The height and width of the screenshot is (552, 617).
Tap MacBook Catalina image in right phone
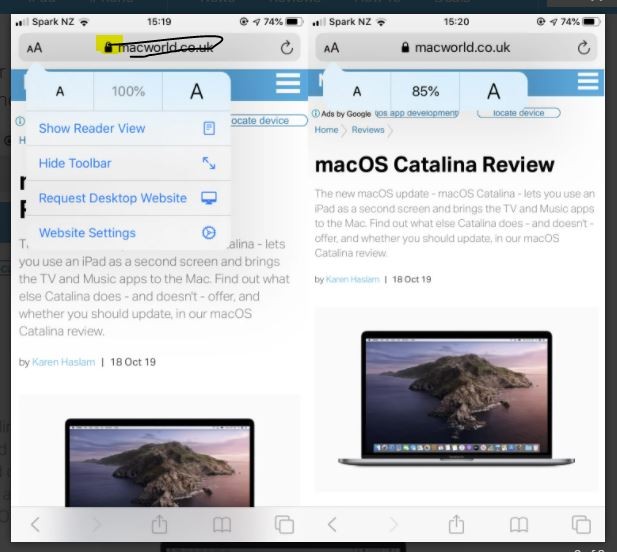456,399
